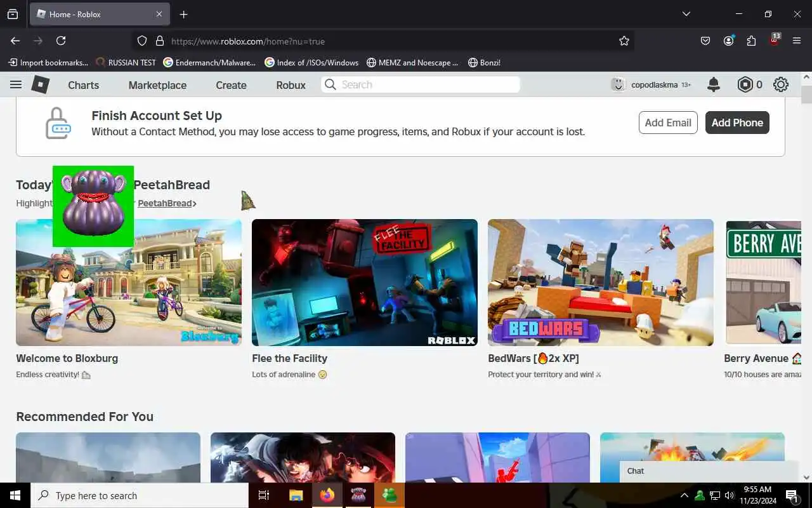Click the copodlaskma avatar icon

click(618, 84)
